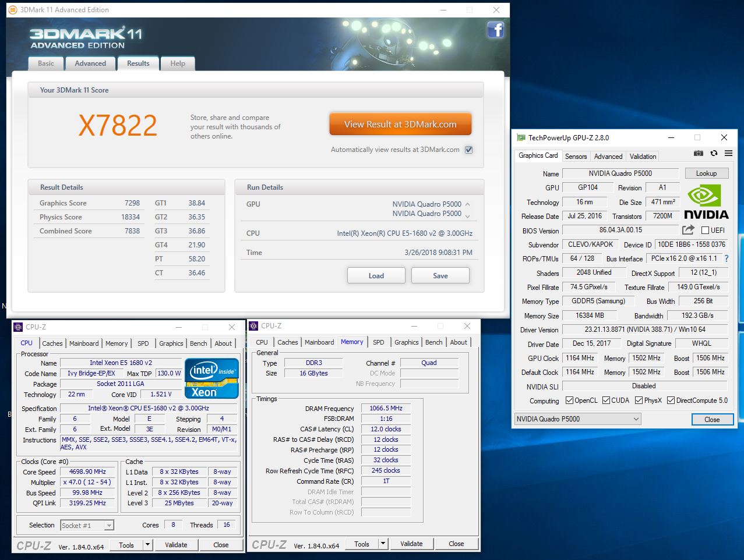
Task: Click Core Speed value 4698.90 MHz
Action: point(87,472)
